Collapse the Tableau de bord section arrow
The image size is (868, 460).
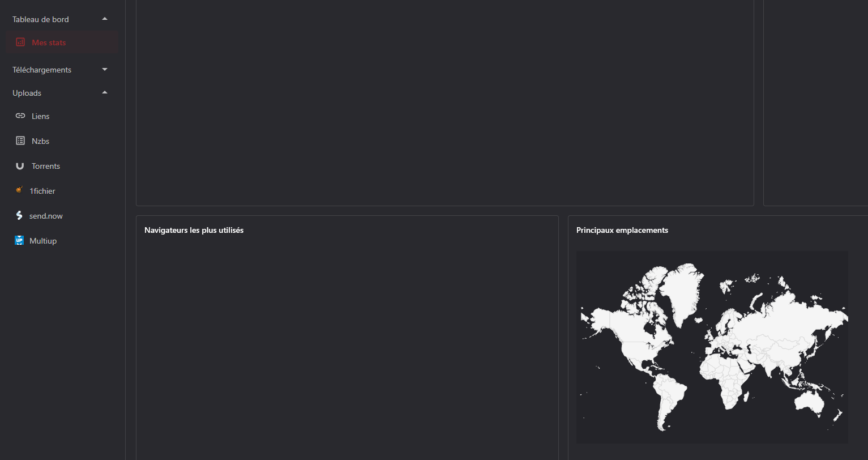pos(105,19)
